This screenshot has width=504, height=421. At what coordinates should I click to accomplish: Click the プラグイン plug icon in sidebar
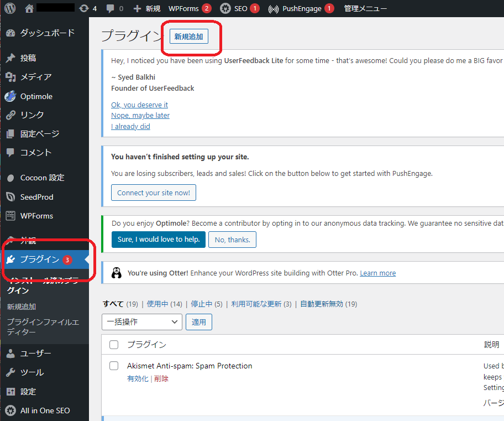pyautogui.click(x=11, y=259)
